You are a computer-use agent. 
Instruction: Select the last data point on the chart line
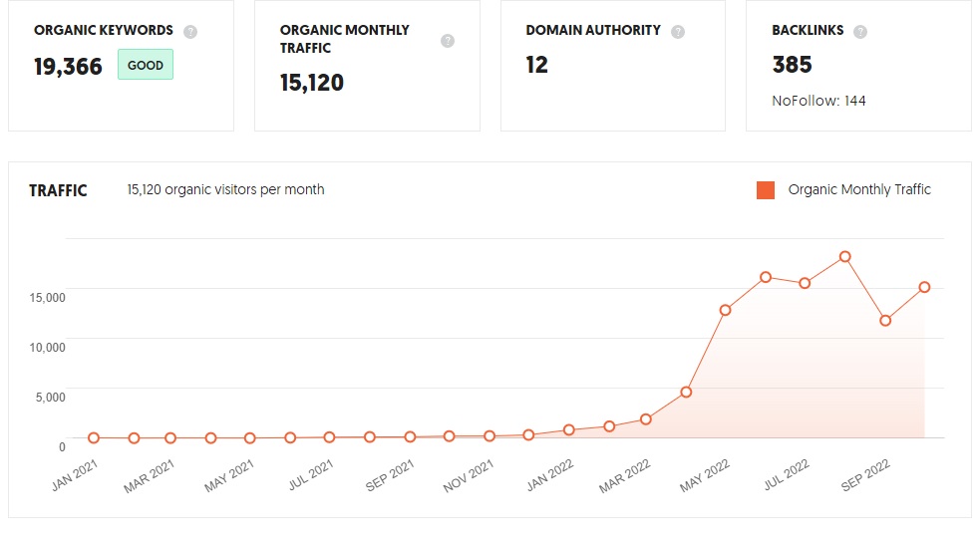tap(924, 287)
